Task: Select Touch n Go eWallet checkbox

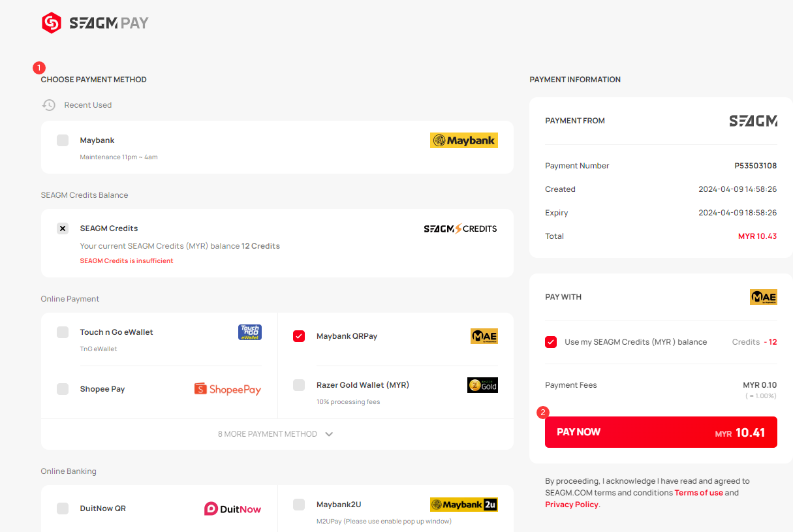Action: [x=63, y=332]
